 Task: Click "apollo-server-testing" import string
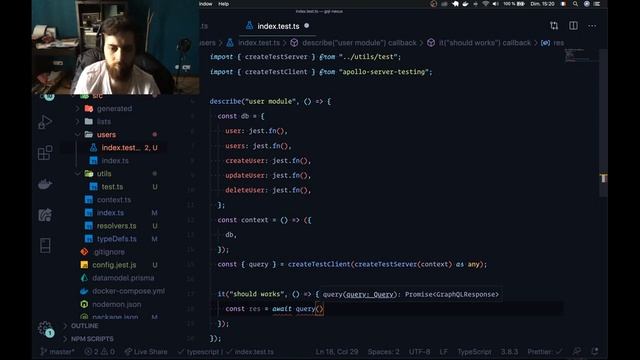pos(385,72)
